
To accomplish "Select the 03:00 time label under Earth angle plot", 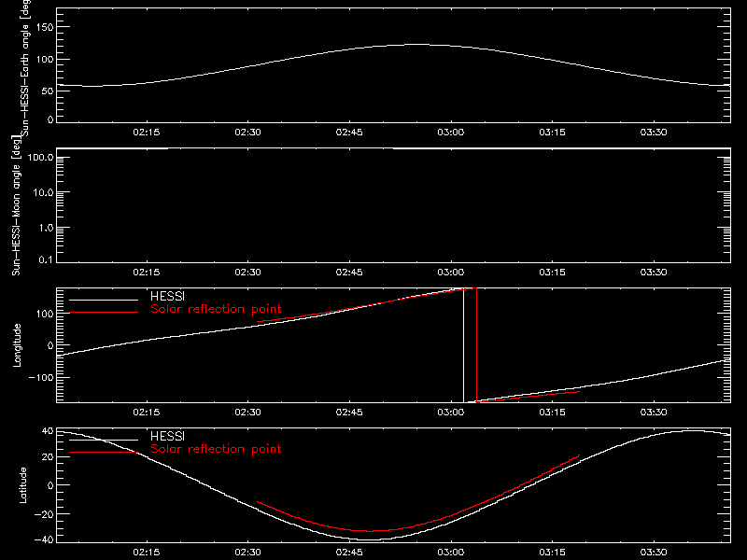I will [x=451, y=132].
